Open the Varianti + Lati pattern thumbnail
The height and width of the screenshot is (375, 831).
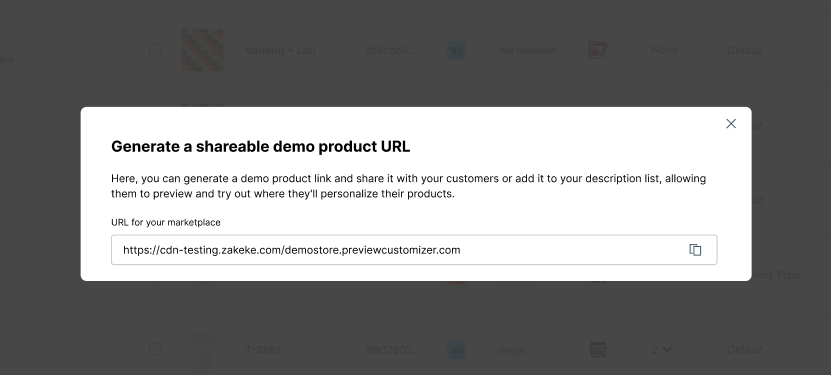(x=202, y=50)
